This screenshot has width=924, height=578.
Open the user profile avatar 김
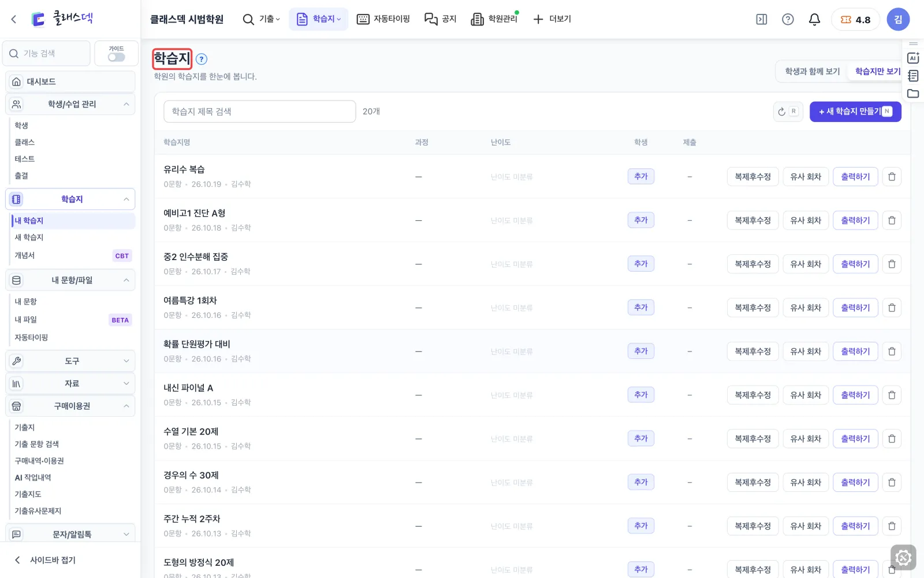point(898,19)
